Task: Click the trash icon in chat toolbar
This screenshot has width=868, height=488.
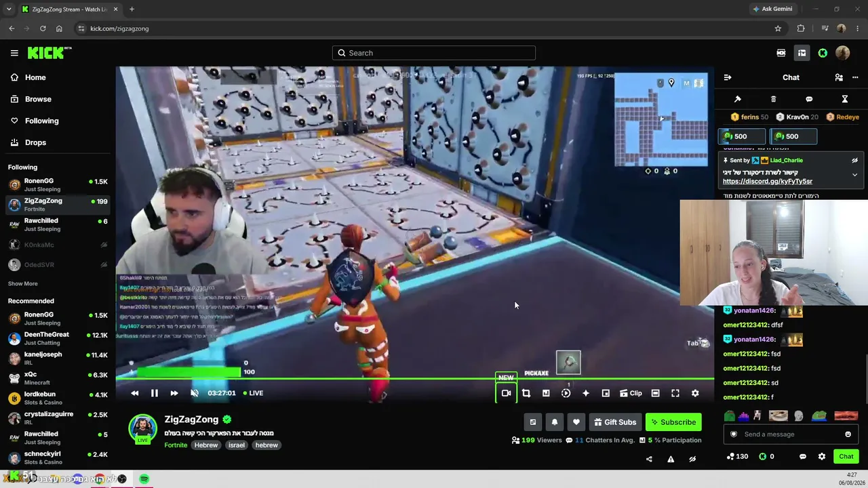Action: point(774,99)
